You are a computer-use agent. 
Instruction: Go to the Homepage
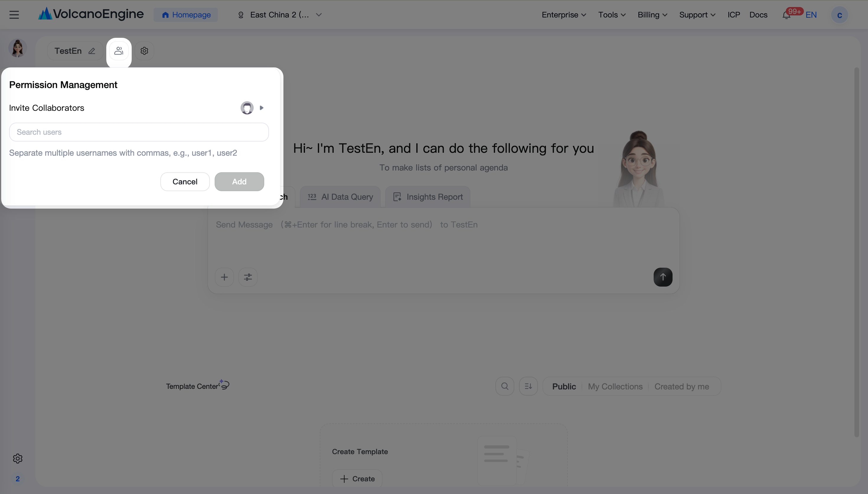tap(186, 15)
